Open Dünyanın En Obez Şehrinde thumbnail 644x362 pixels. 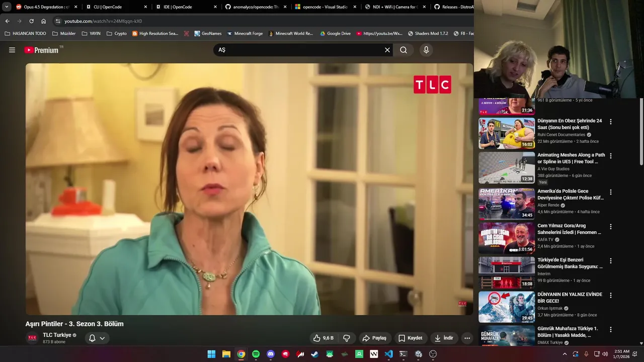click(x=507, y=133)
